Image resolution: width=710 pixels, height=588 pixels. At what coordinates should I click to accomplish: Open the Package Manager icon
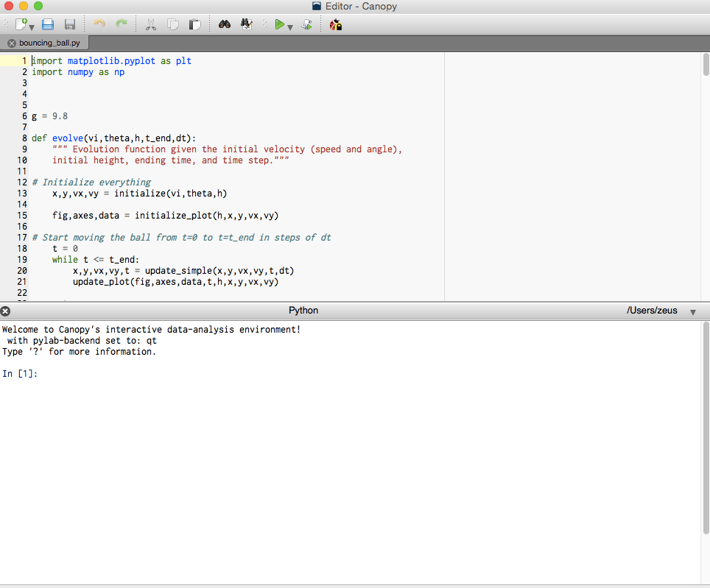pos(335,24)
